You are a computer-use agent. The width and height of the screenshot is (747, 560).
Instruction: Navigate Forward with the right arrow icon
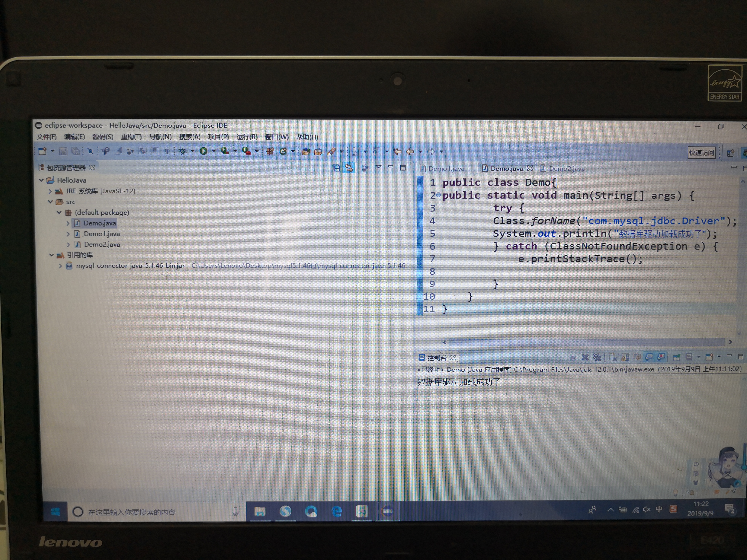(x=431, y=151)
